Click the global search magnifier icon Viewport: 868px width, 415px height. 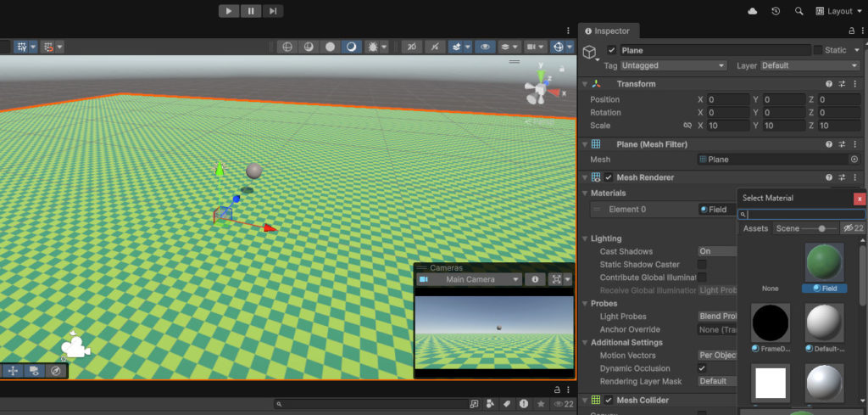(x=798, y=11)
